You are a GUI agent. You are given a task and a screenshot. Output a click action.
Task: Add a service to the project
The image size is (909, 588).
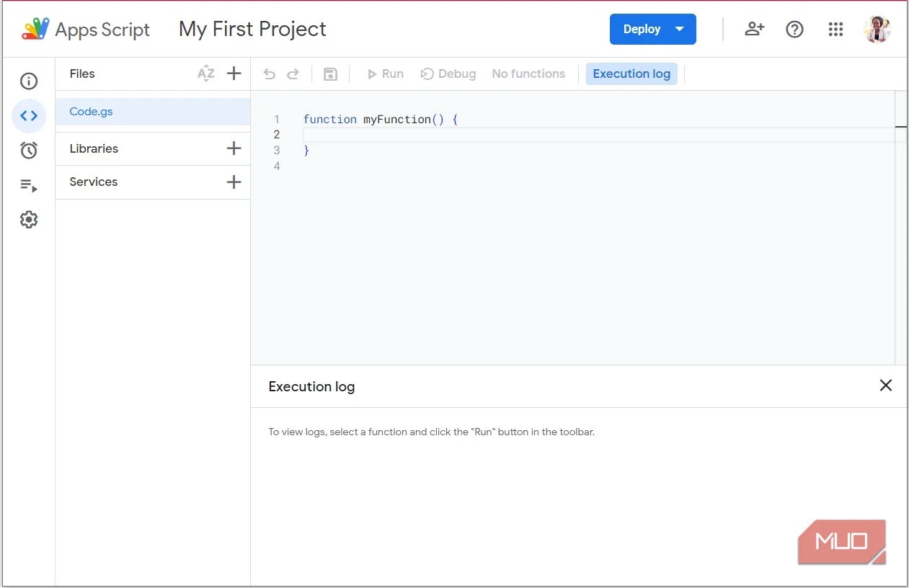click(x=234, y=182)
